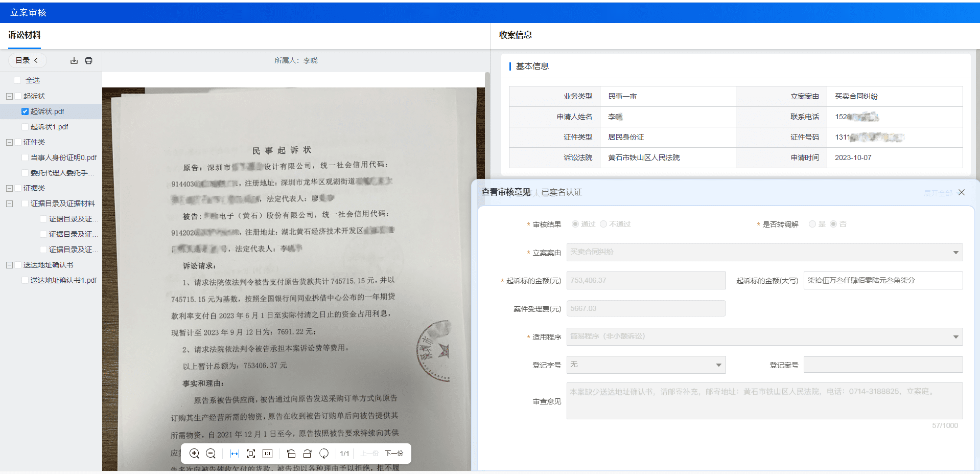Viewport: 980px width, 474px height.
Task: Select the 通过 review result radio
Action: tap(575, 224)
